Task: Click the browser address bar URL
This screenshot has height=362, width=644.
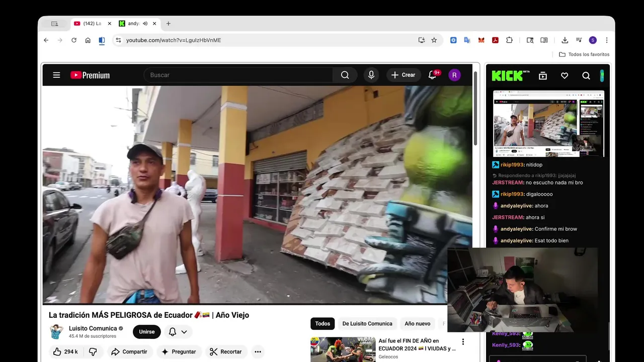Action: (174, 40)
